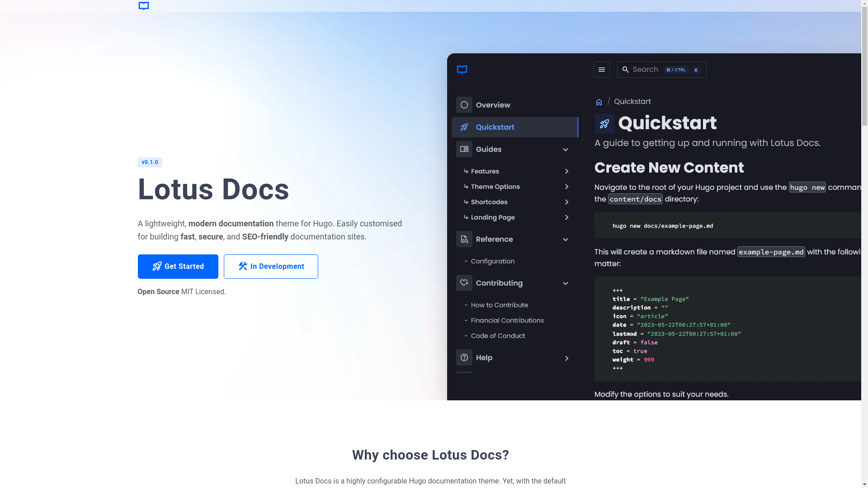Screen dimensions: 868x488
Task: Collapse the Contributing section chevron
Action: click(x=566, y=283)
